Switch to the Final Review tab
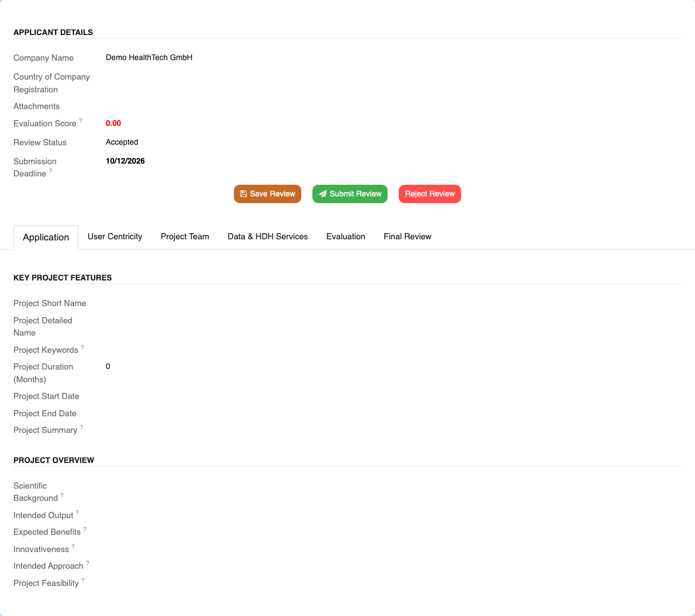 click(408, 236)
